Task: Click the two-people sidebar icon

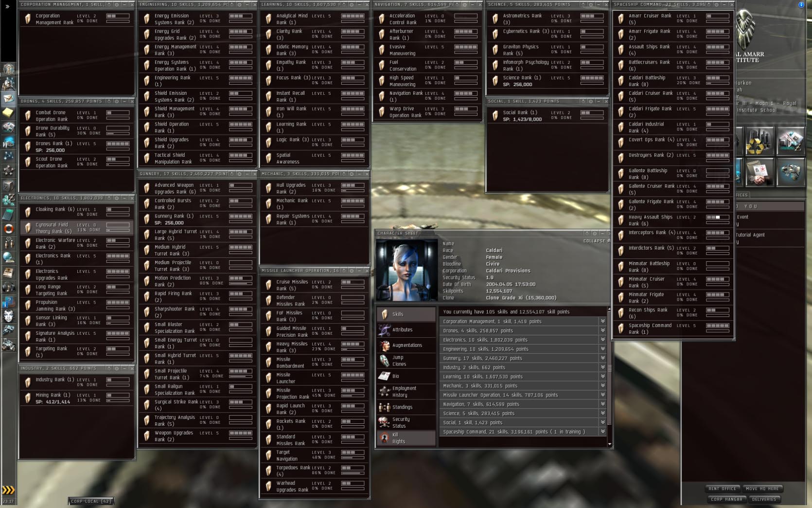Action: pyautogui.click(x=8, y=243)
